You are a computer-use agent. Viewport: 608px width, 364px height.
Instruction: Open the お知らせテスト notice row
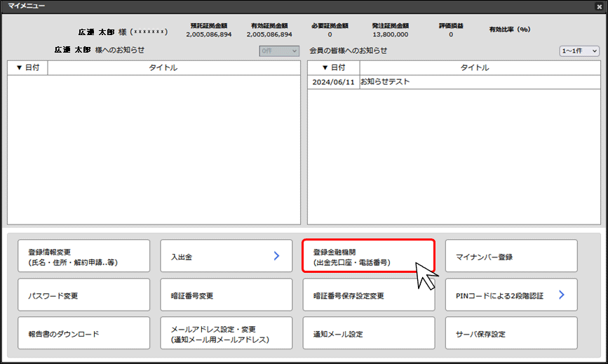[x=384, y=82]
